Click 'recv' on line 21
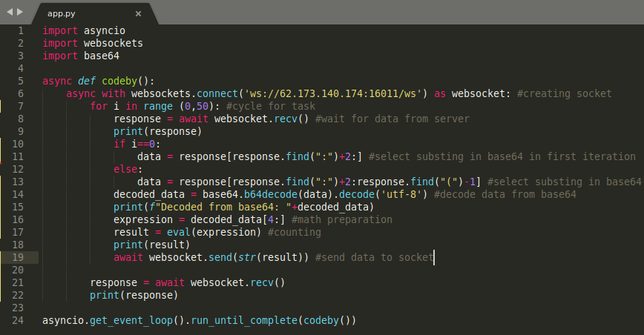This screenshot has width=644, height=335. 262,283
